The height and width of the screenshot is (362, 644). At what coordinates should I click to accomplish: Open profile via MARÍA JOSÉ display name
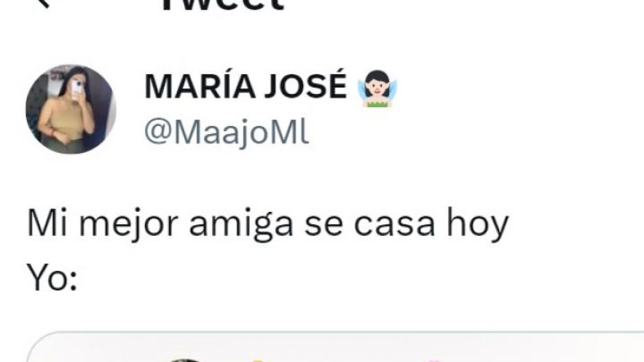tap(245, 87)
